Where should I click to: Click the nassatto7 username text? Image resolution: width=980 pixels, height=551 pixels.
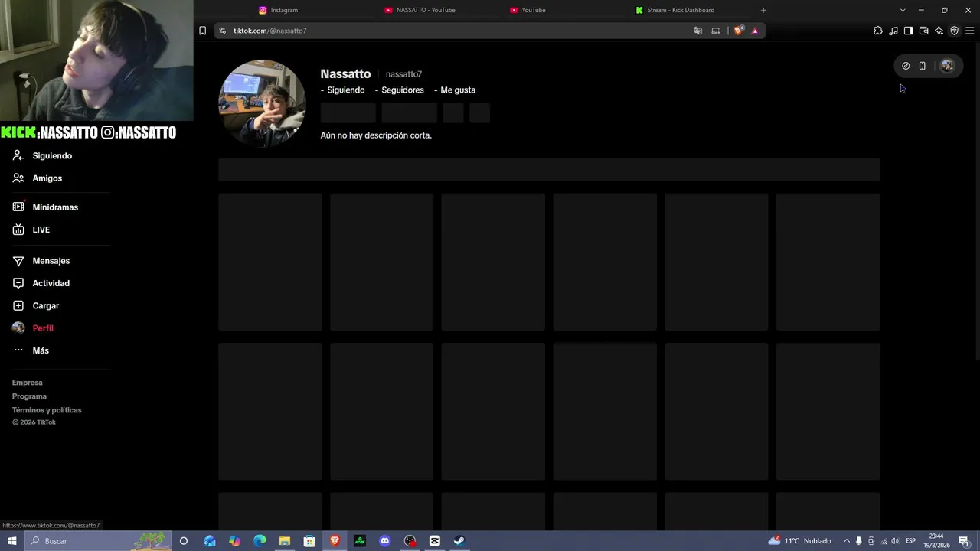(403, 74)
